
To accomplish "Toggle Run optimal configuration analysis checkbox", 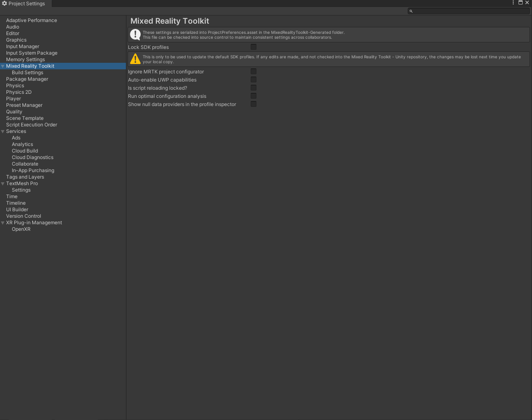I will [254, 96].
